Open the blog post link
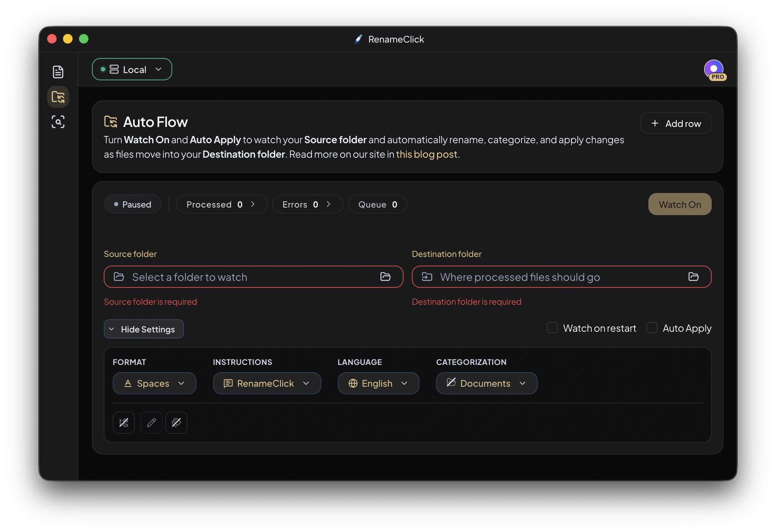Screen dimensions: 776x532 [x=426, y=154]
